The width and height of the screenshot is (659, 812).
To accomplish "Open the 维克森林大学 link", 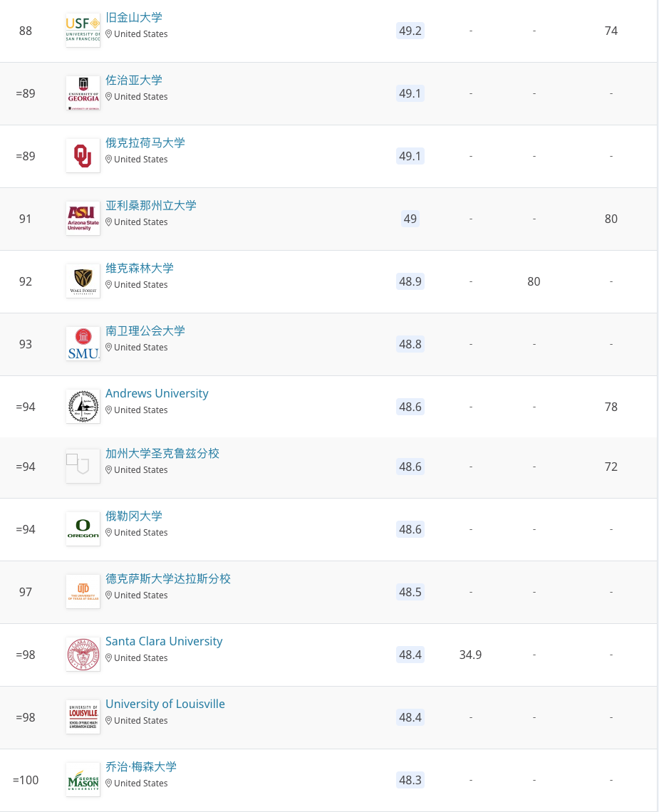I will [140, 269].
